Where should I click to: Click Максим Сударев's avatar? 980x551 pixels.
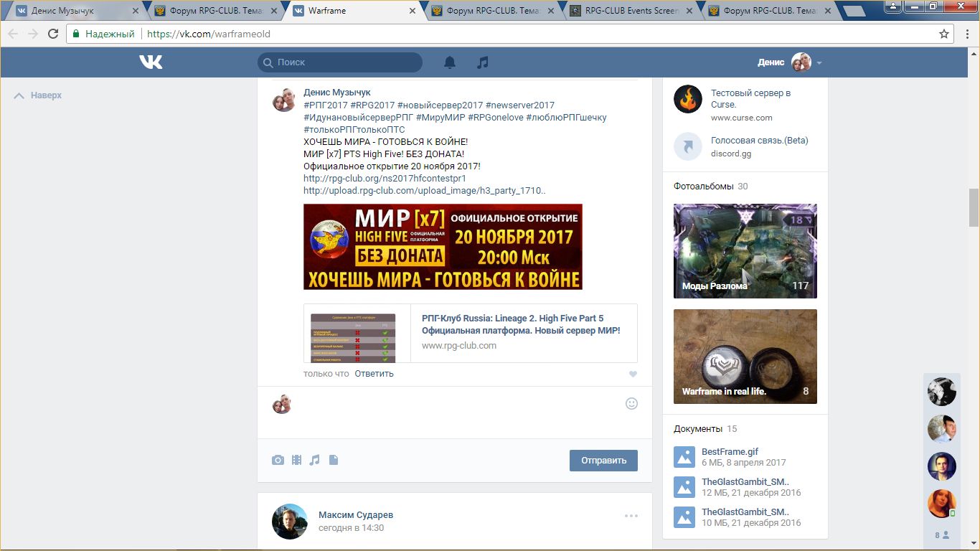(290, 522)
